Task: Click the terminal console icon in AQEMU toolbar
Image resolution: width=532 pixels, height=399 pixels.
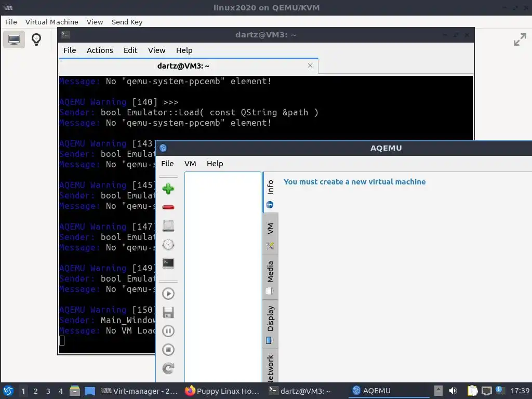Action: coord(168,263)
